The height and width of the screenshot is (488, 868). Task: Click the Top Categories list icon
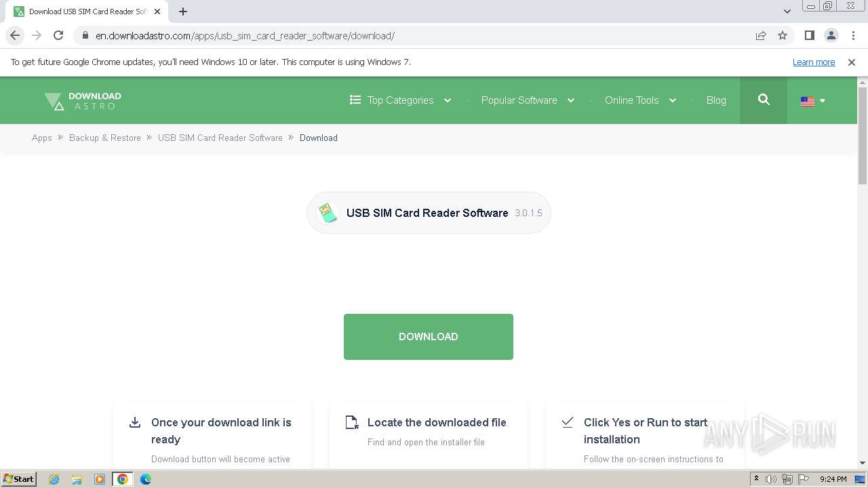[x=355, y=100]
